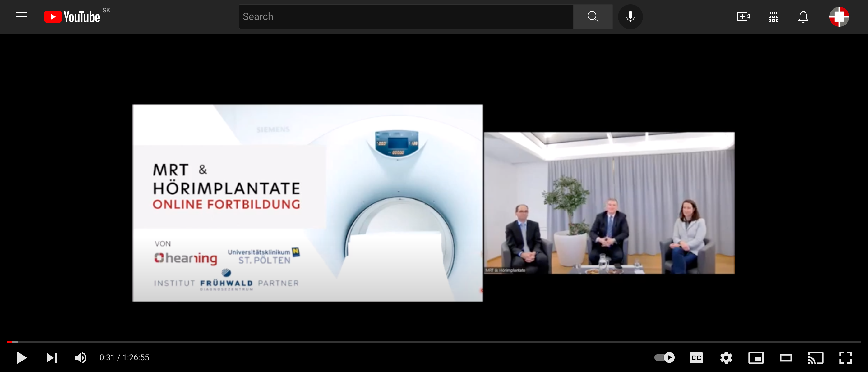Open the hamburger guide menu

point(22,16)
